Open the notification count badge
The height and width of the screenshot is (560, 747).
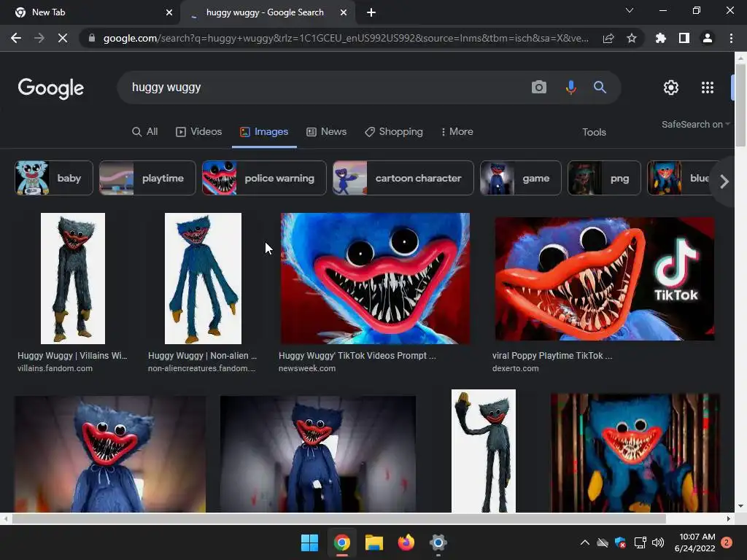tap(727, 542)
